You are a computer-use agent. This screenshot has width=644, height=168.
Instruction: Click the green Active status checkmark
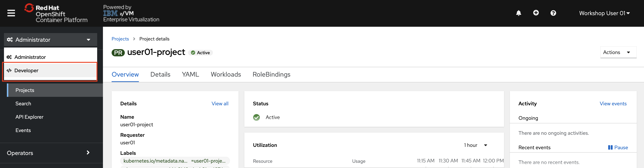pyautogui.click(x=256, y=117)
